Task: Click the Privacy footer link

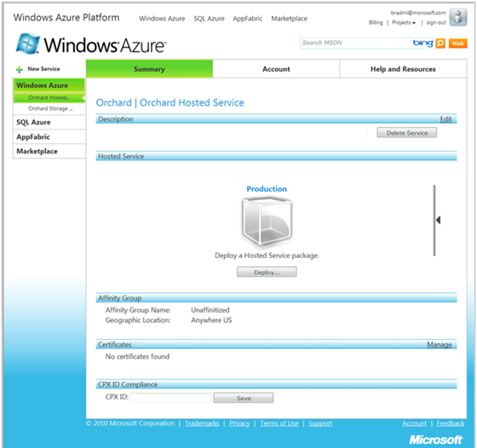Action: [239, 423]
